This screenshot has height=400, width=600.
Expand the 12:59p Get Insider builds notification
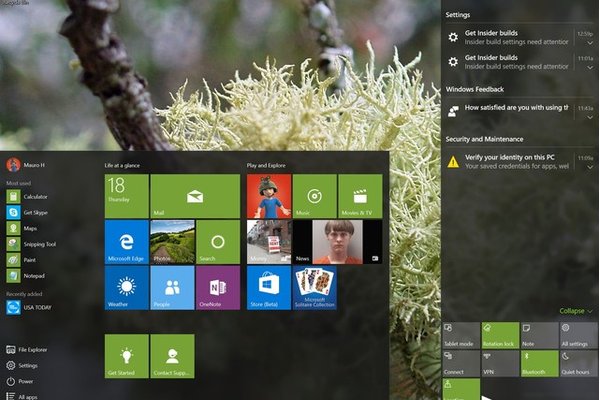(590, 43)
